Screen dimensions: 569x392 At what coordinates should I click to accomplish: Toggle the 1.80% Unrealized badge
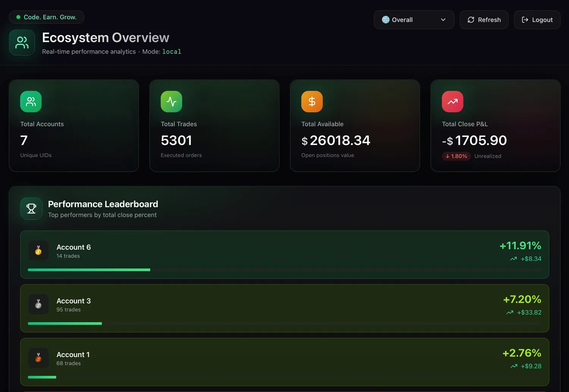coord(456,156)
